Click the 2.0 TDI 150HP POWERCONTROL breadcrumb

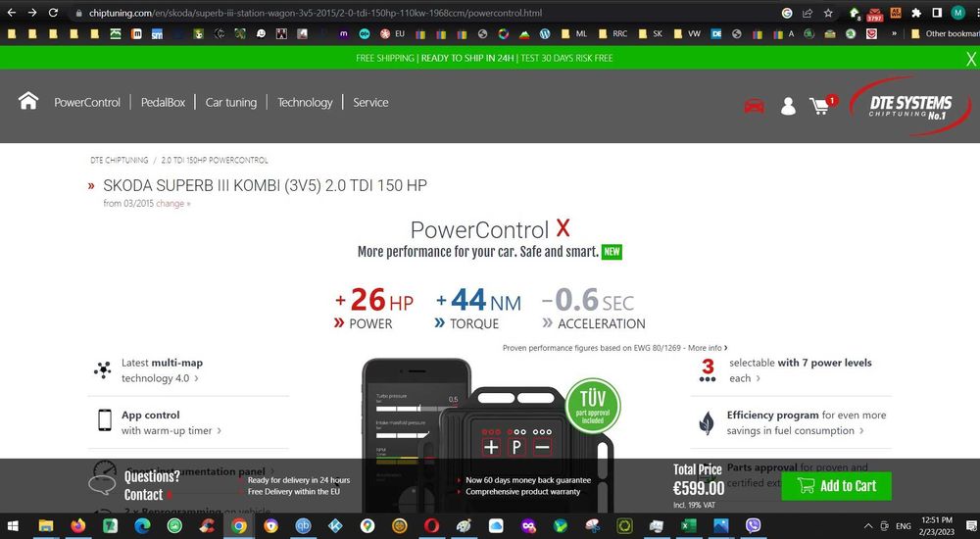click(x=215, y=160)
